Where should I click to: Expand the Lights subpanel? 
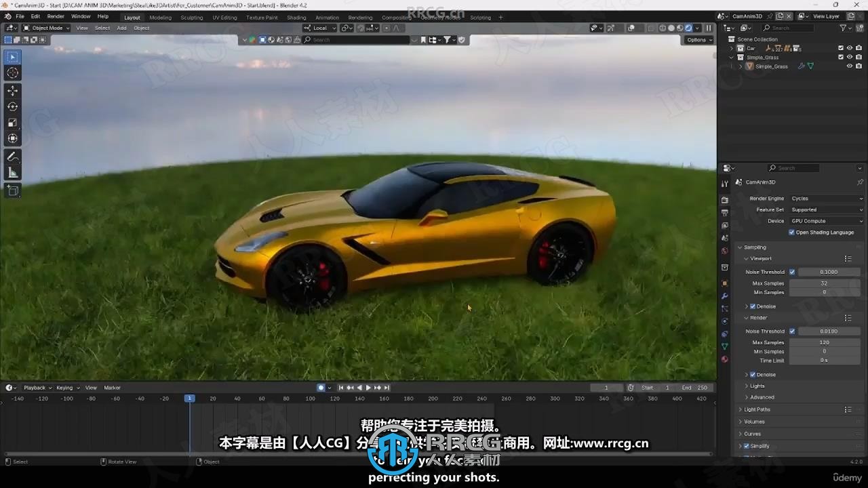[757, 386]
